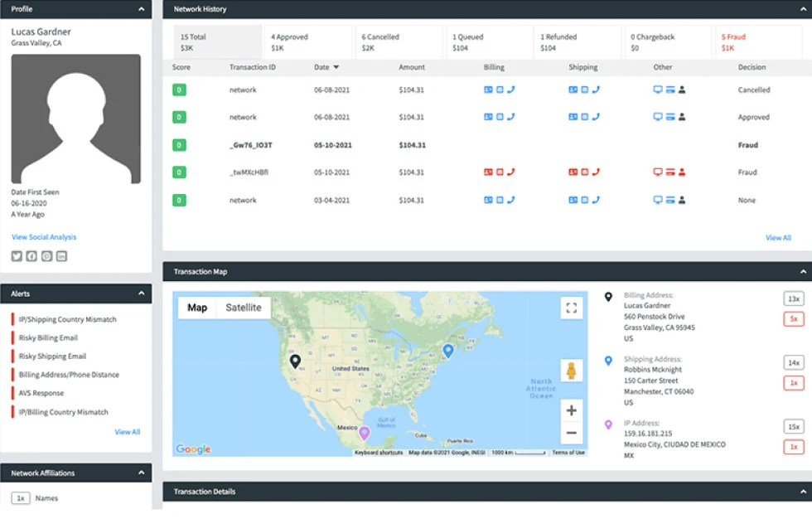Viewport: 812px width, 519px height.
Task: Click the black billing address pin on map
Action: tap(294, 361)
